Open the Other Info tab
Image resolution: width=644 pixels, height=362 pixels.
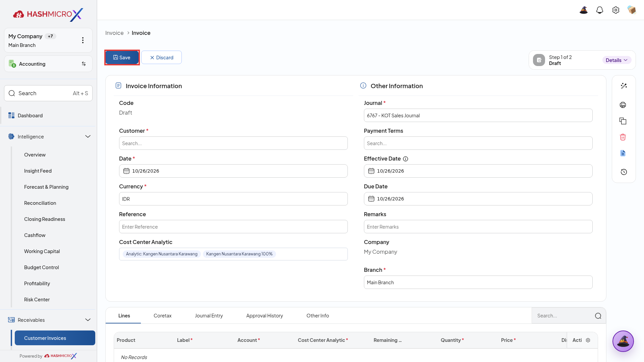coord(318,316)
